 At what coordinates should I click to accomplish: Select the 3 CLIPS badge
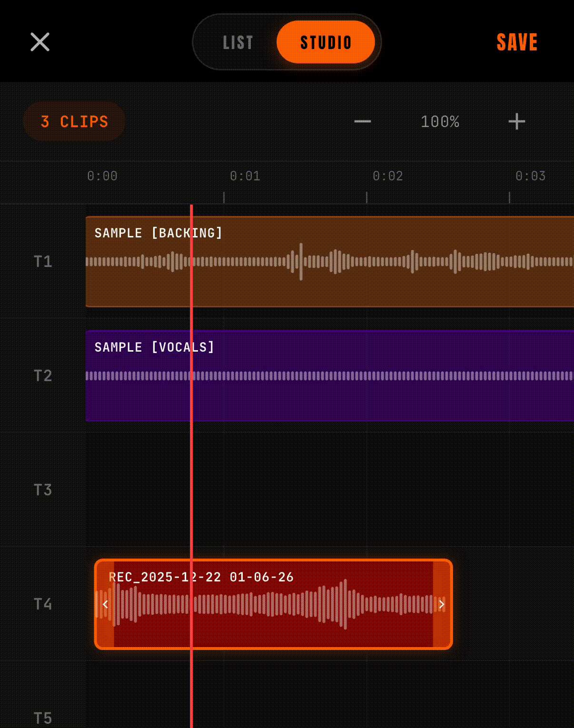coord(74,121)
